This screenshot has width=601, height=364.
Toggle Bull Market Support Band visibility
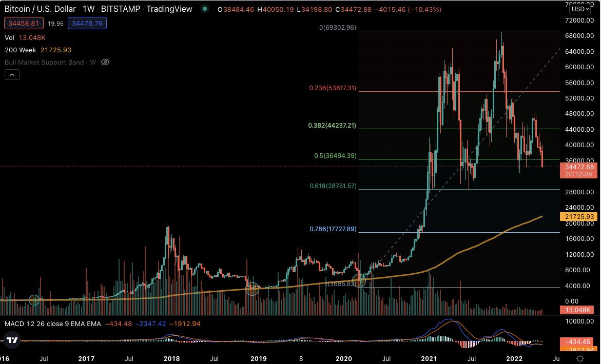point(105,62)
